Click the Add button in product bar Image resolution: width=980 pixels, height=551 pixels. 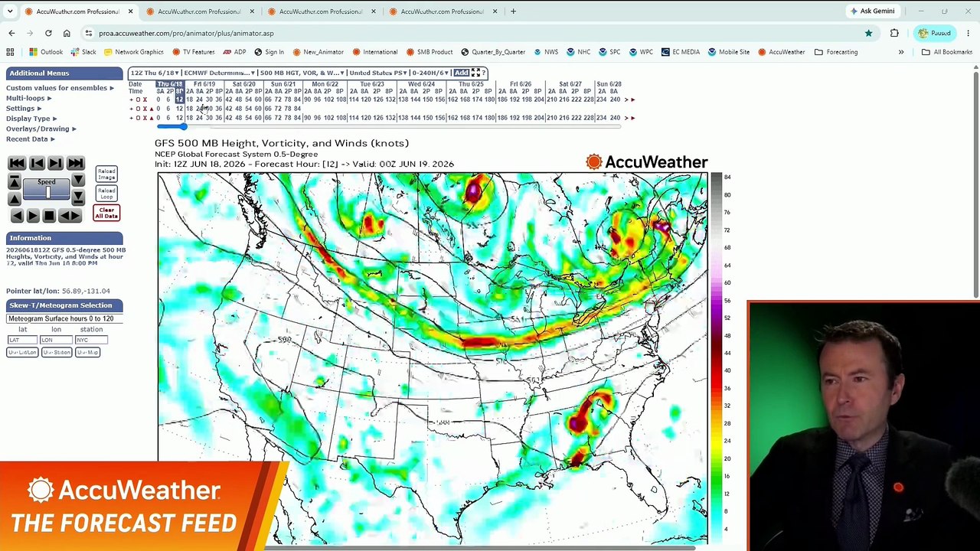click(x=461, y=73)
